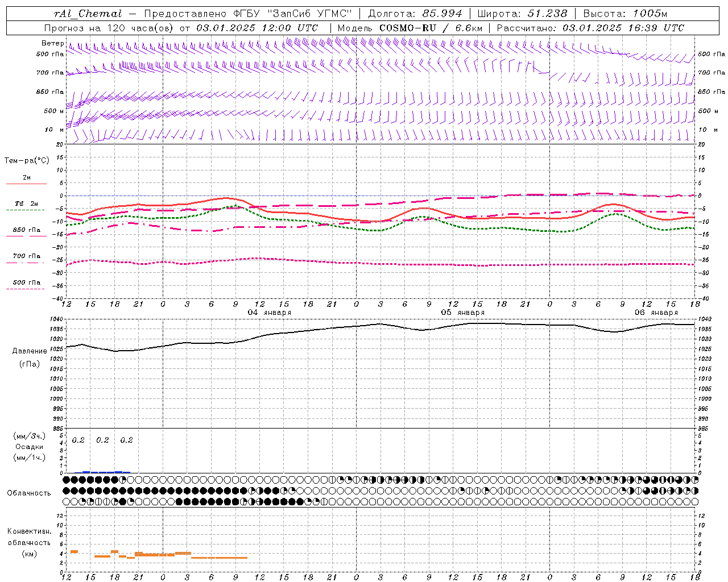Click the (мм/3ч.) precipitation unit label
Screen dimensions: 728x582
coord(30,436)
